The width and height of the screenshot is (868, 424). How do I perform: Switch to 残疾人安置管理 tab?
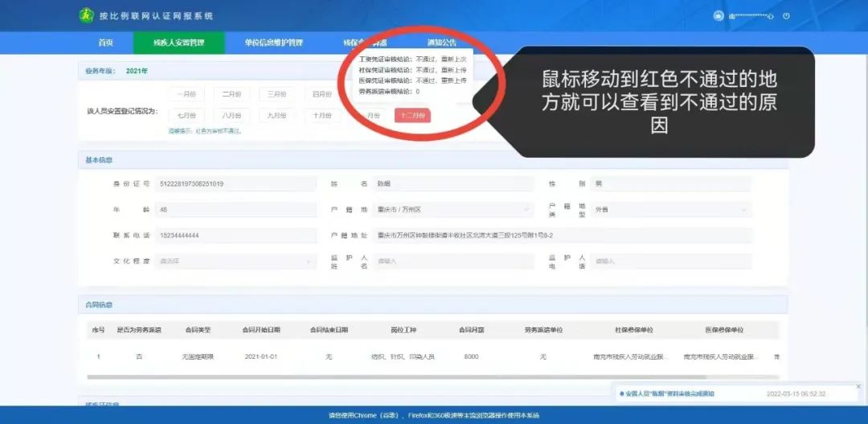(x=178, y=43)
